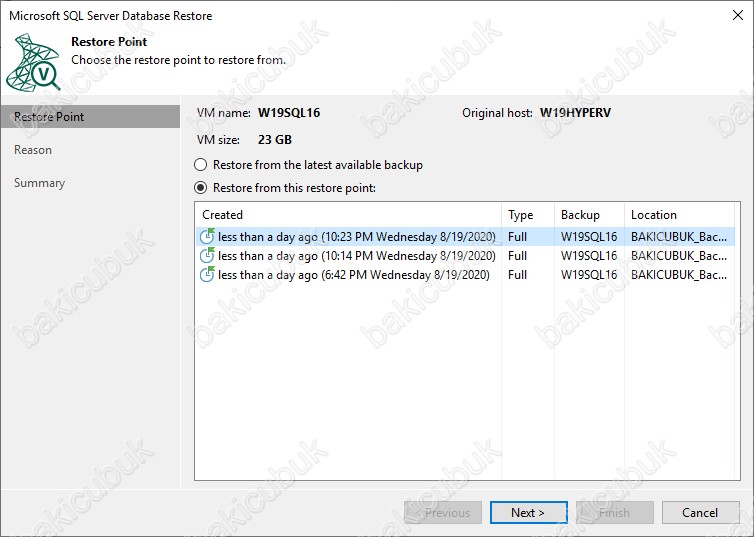Click the Full type cell in 10:14 PM row
754x537 pixels.
pyautogui.click(x=517, y=256)
